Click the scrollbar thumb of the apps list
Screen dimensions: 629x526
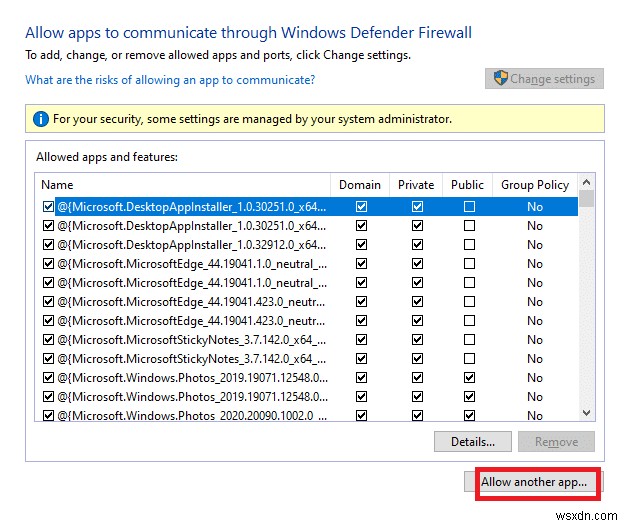coord(586,199)
